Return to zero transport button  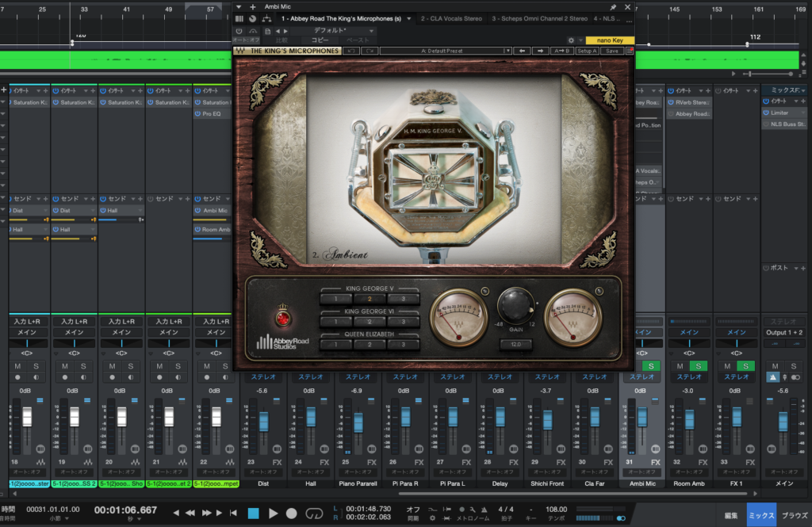[x=234, y=513]
